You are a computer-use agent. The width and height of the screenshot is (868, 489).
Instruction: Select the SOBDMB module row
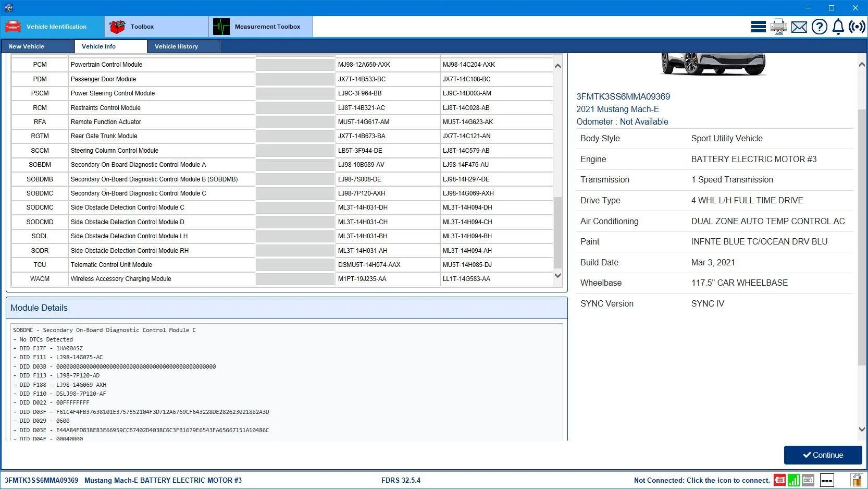pyautogui.click(x=282, y=179)
